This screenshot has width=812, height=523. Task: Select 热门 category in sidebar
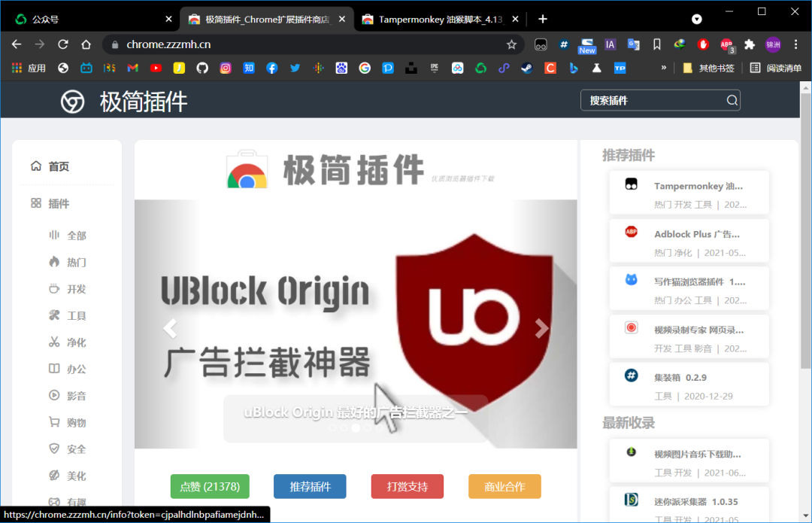[68, 263]
